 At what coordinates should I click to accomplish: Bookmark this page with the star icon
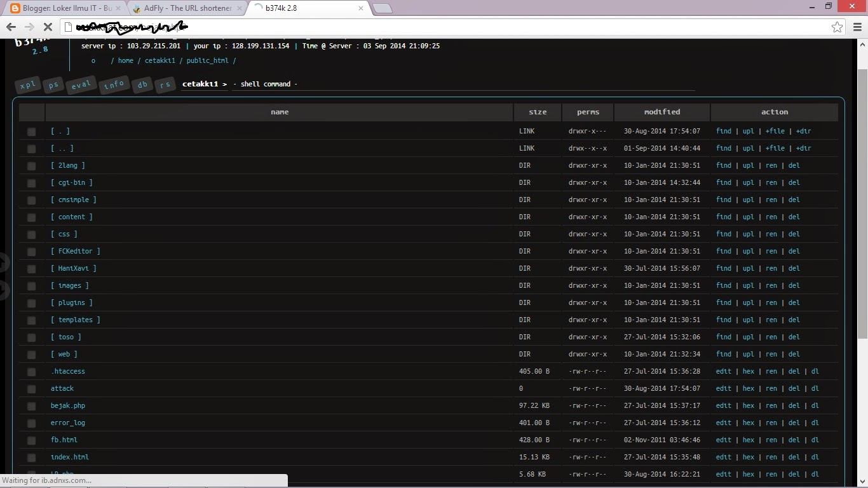[x=837, y=27]
